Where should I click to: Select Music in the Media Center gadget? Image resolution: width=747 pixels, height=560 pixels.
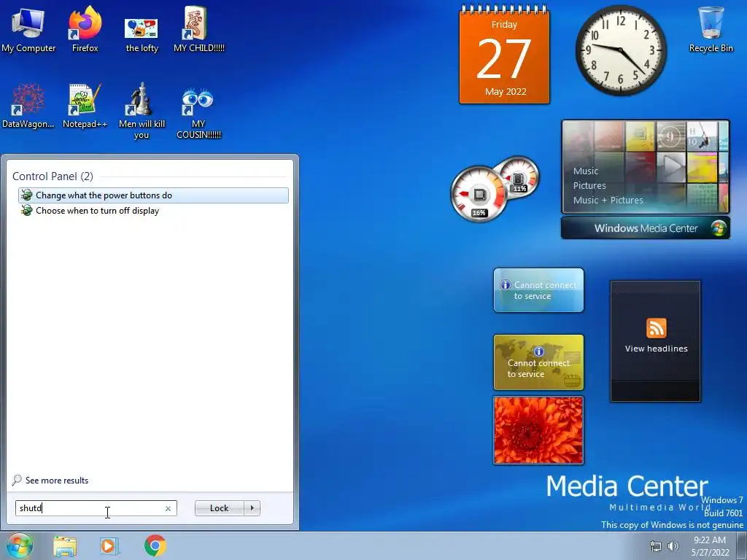tap(586, 171)
